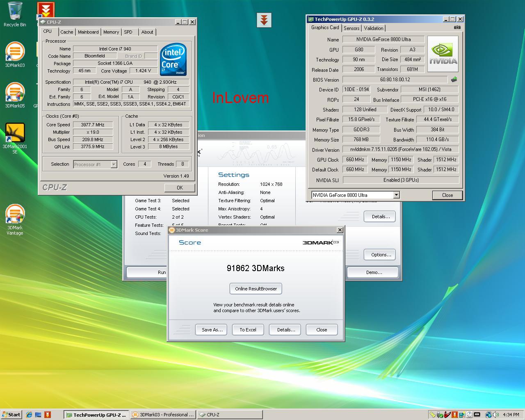Image resolution: width=525 pixels, height=420 pixels.
Task: Close the 3DMark Score dialog with the X
Action: tap(340, 230)
